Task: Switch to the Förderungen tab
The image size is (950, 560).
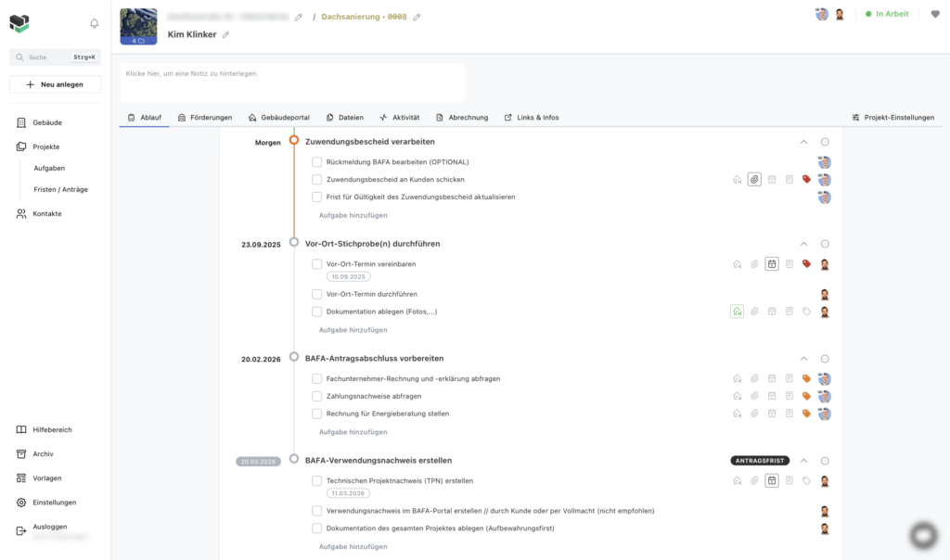Action: (205, 118)
